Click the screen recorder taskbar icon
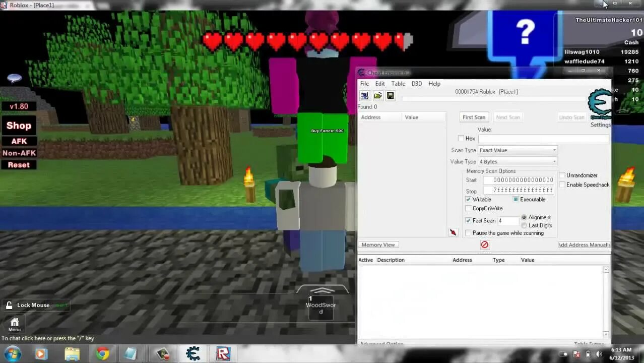644x363 pixels. (163, 354)
